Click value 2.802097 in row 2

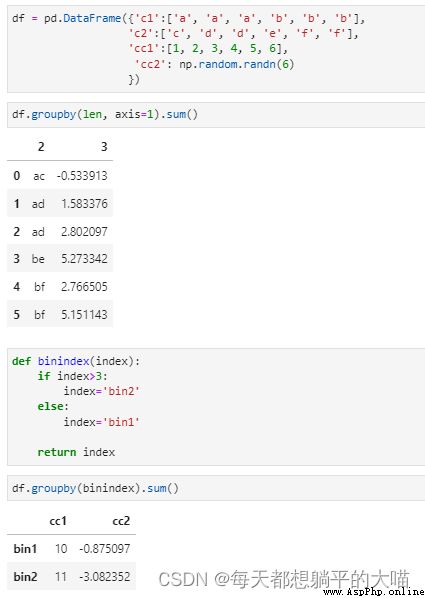84,231
